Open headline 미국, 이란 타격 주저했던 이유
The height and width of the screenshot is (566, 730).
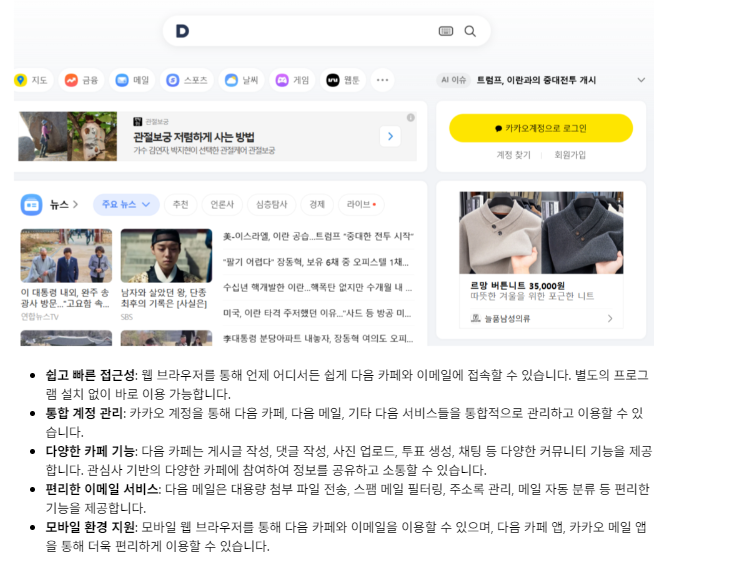[317, 313]
